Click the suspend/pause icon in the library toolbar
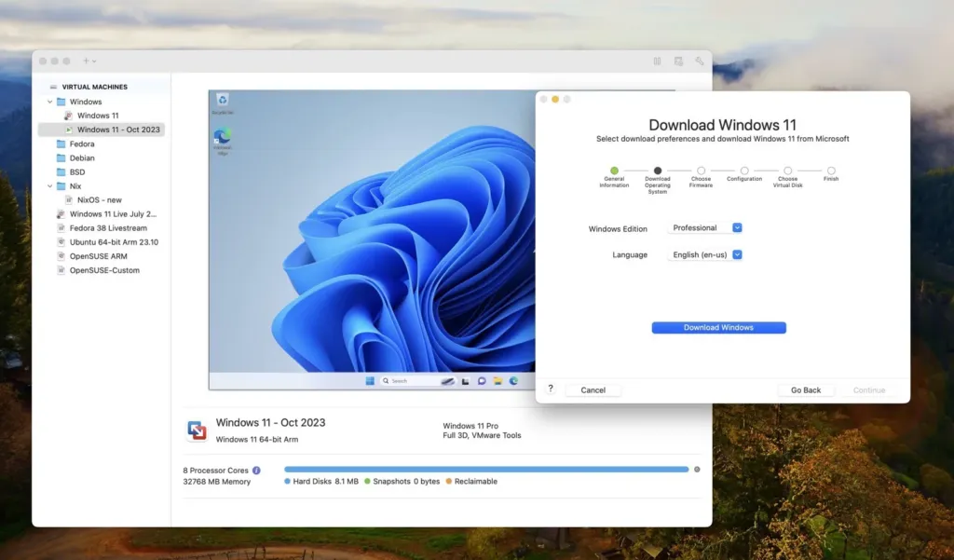 click(x=657, y=61)
